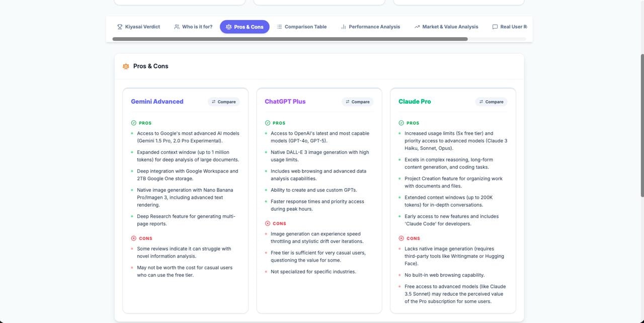Click text 'Access to Google's most advanced AI models'
Screen dimensions: 644x323
[188, 133]
